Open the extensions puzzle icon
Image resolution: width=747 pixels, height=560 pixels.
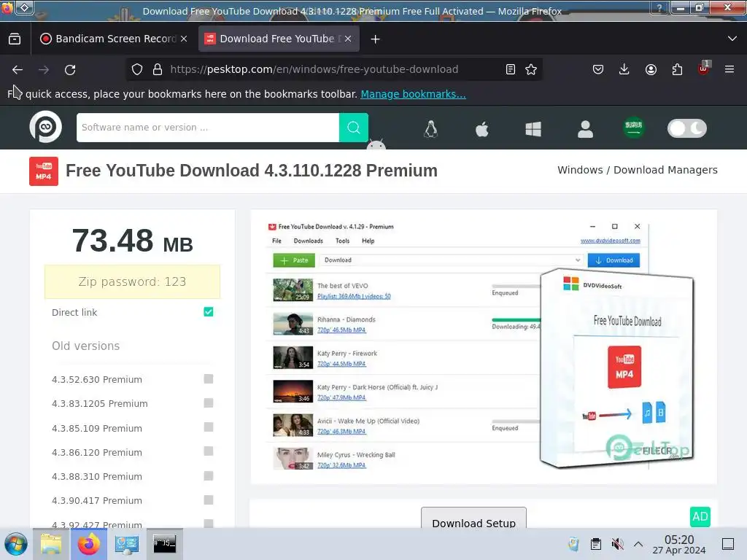pyautogui.click(x=677, y=69)
